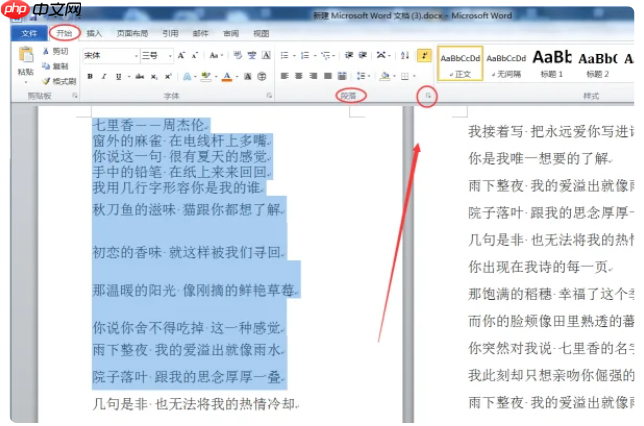Click the Multilevel List icon

pyautogui.click(x=326, y=55)
